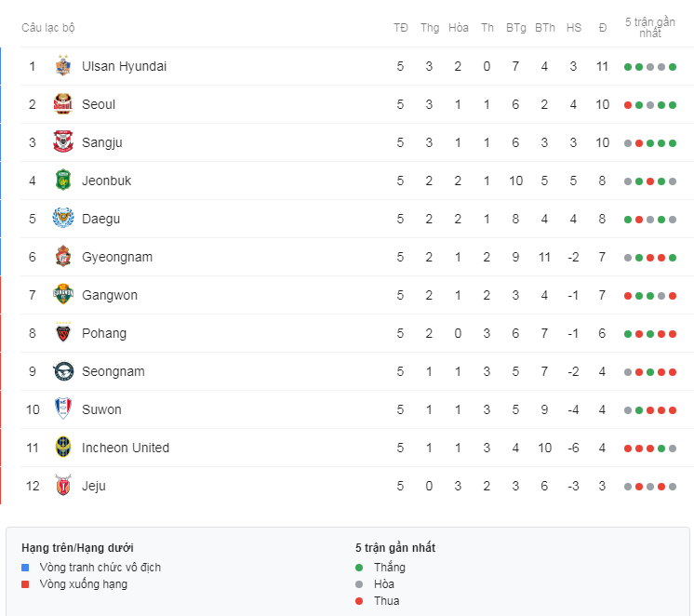The width and height of the screenshot is (694, 616).
Task: Select the Sangju team crest icon
Action: click(x=63, y=142)
